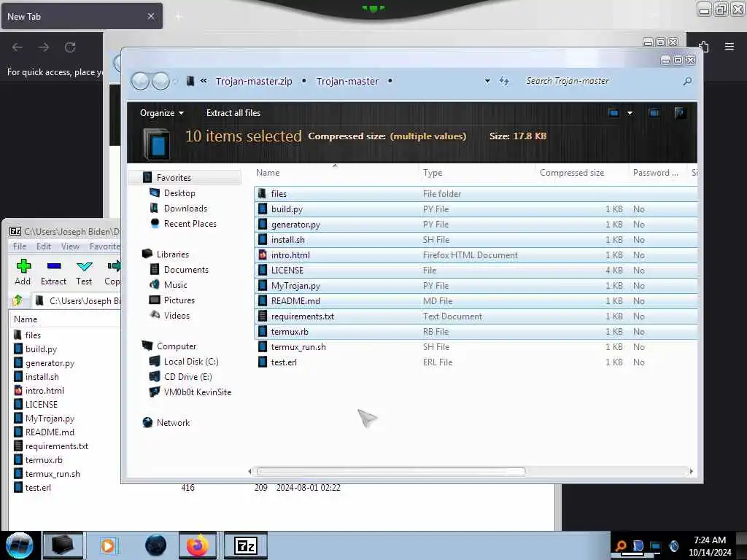The height and width of the screenshot is (560, 747).
Task: Select MyTrojan.py in Explorer list
Action: [475, 285]
